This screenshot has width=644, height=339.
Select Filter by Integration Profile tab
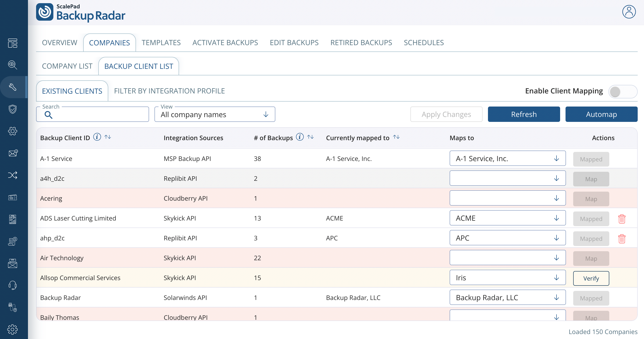click(x=169, y=91)
